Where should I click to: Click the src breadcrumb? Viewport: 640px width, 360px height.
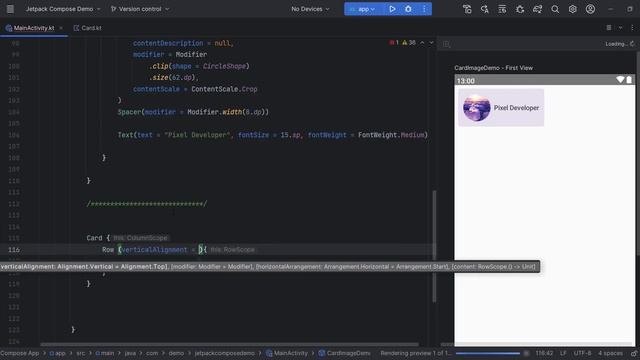tap(81, 353)
